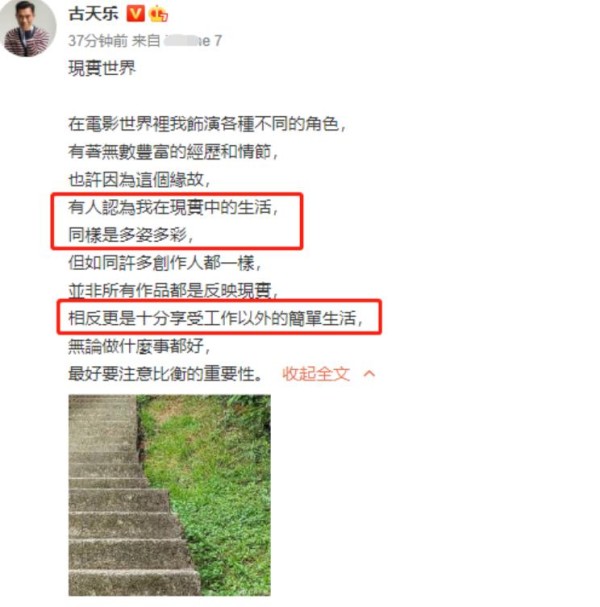The image size is (600, 607).
Task: Collapse the post with 收起全文
Action: pyautogui.click(x=316, y=374)
